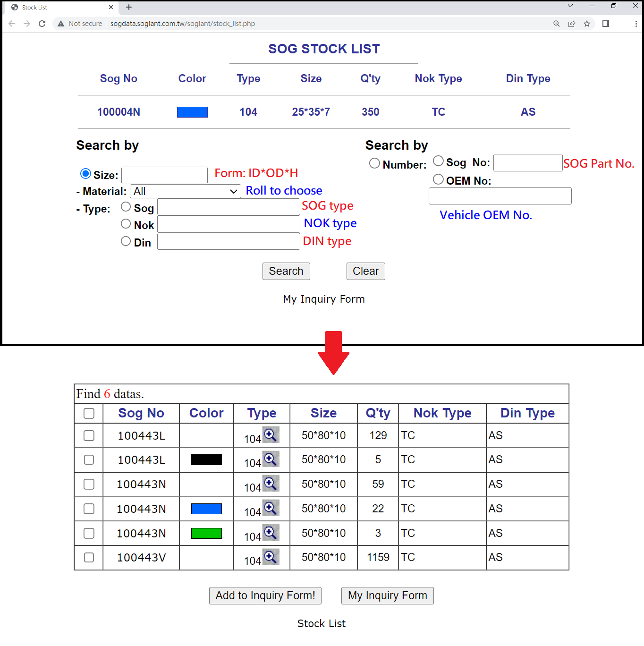The width and height of the screenshot is (644, 646).
Task: Click the browser forward arrow
Action: pyautogui.click(x=27, y=24)
